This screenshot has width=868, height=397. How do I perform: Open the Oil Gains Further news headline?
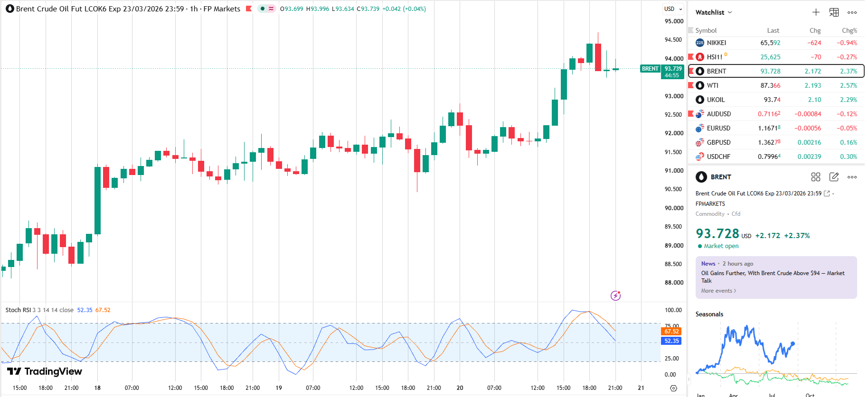(x=773, y=277)
